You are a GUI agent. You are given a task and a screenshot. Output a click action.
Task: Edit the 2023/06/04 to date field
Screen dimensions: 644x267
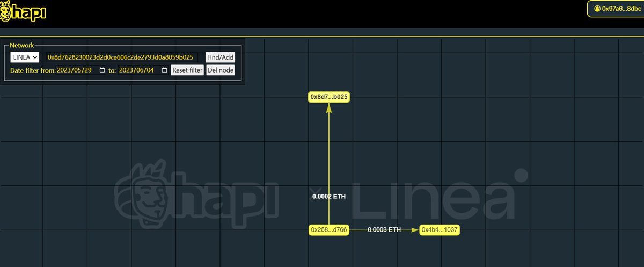pos(143,70)
